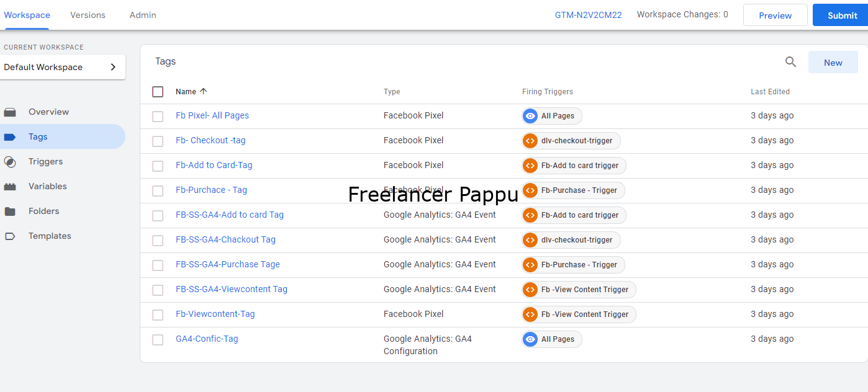Sort by the Name column header

tap(186, 91)
